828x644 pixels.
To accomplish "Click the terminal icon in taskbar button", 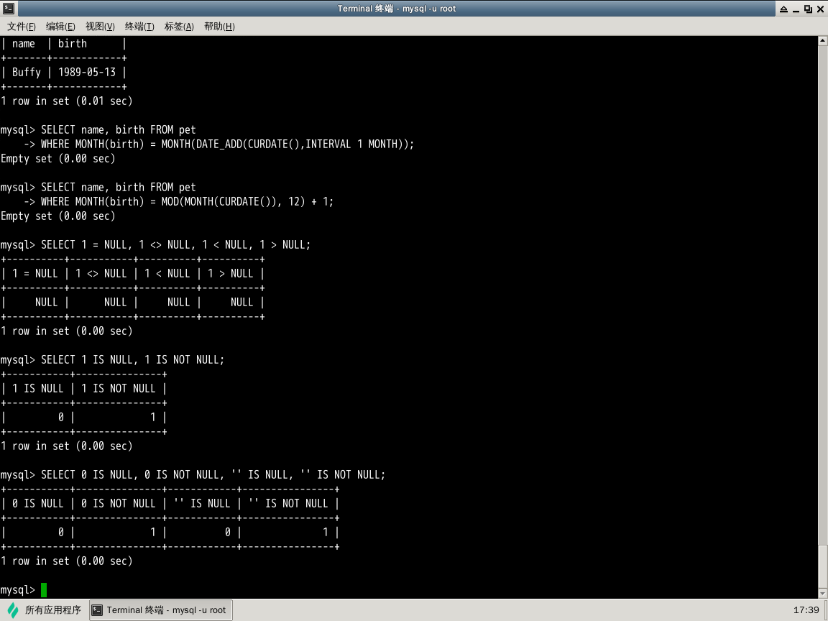I will [98, 610].
